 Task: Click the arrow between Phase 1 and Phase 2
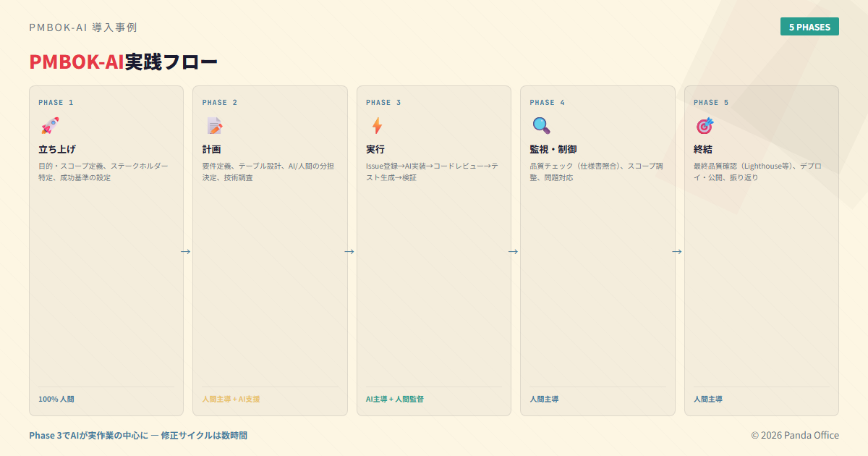pos(186,251)
